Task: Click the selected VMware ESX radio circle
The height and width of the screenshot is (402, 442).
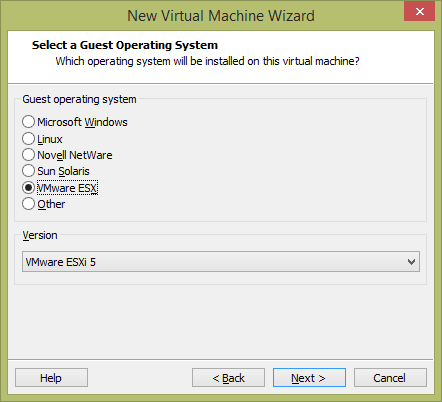Action: coord(28,188)
